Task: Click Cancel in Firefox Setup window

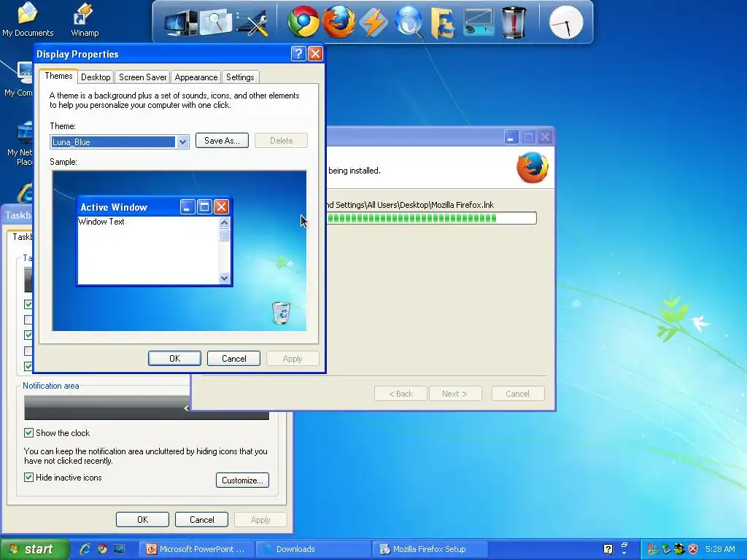Action: (517, 394)
